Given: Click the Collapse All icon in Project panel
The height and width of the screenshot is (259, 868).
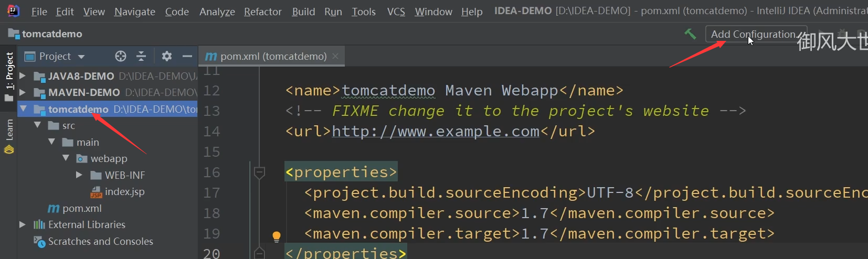Looking at the screenshot, I should tap(141, 56).
